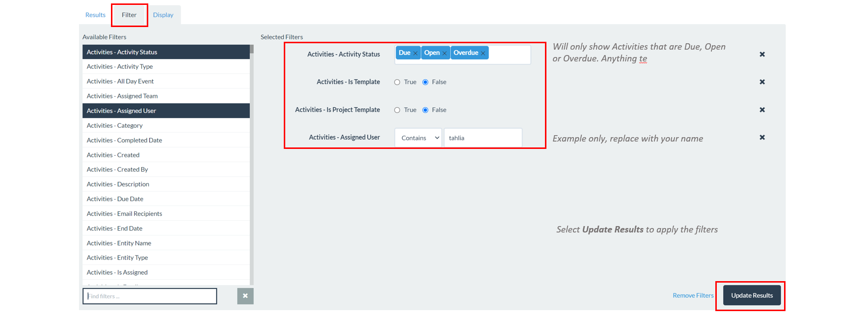
Task: Click the Update Results button
Action: pyautogui.click(x=752, y=295)
